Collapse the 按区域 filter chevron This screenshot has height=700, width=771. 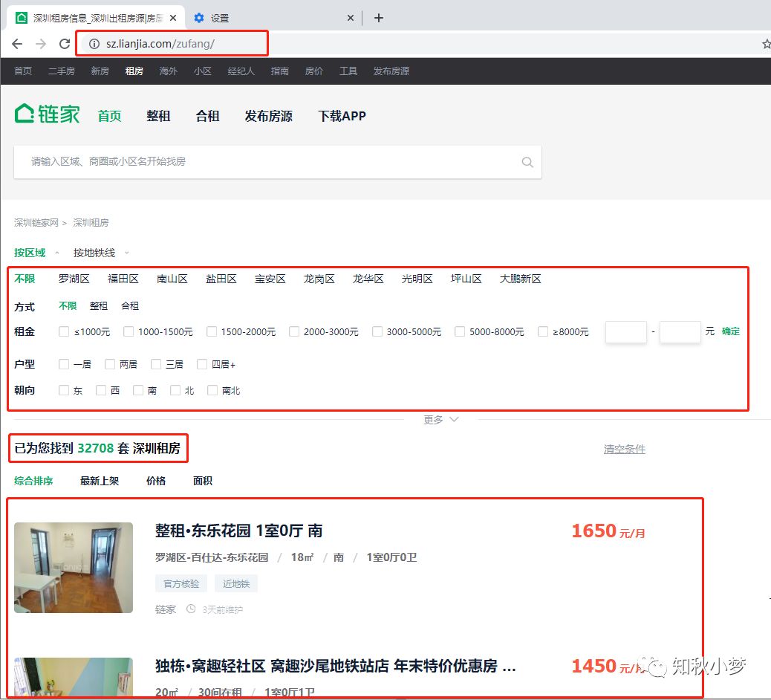57,253
